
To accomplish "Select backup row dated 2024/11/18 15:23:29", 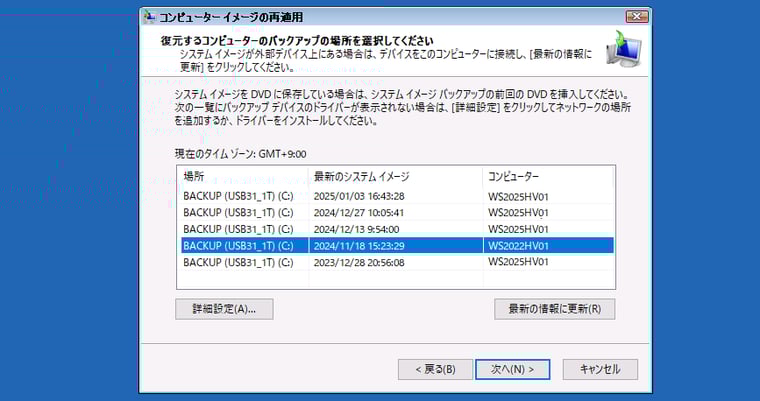I will [396, 246].
